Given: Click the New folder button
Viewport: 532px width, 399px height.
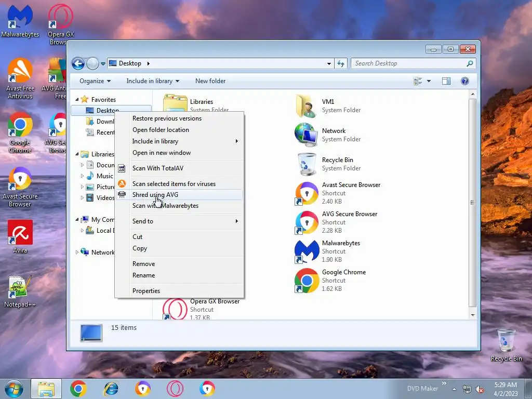Looking at the screenshot, I should [210, 81].
